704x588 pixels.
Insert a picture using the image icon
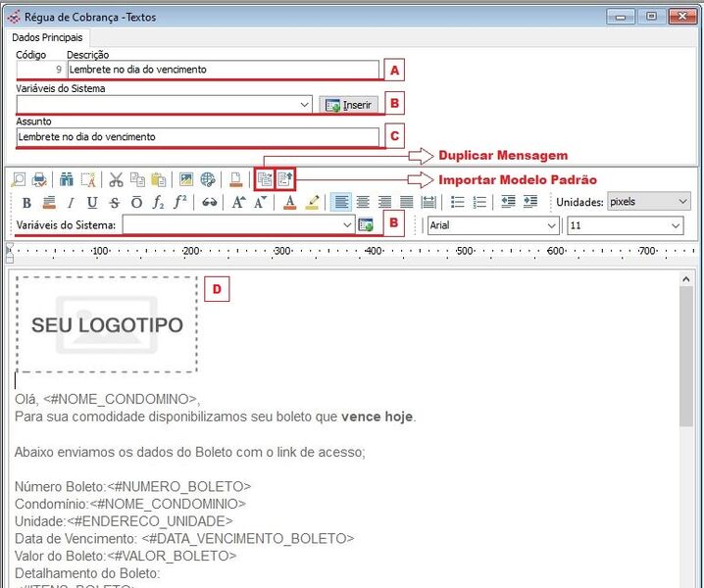[x=185, y=179]
